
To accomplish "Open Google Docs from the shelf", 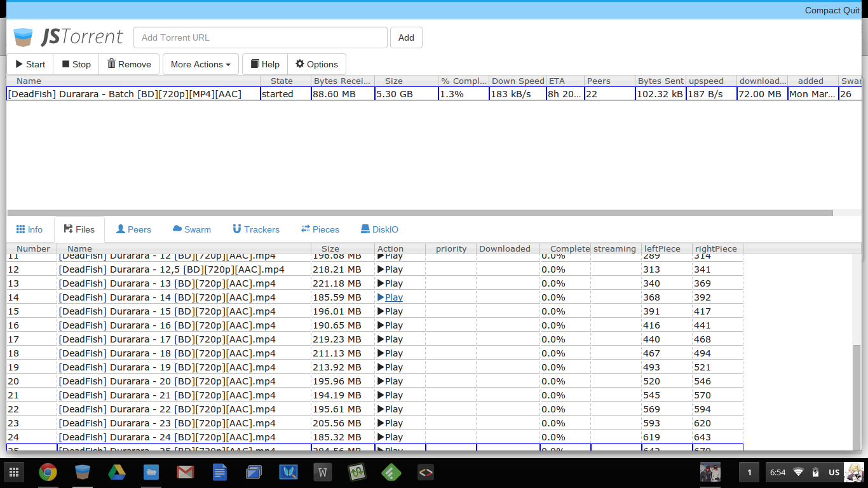I will click(219, 472).
